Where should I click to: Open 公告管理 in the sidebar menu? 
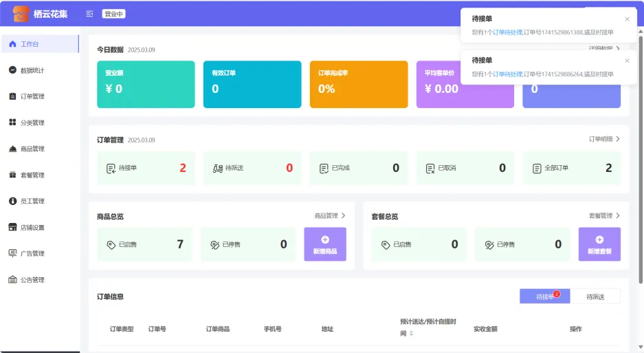32,279
